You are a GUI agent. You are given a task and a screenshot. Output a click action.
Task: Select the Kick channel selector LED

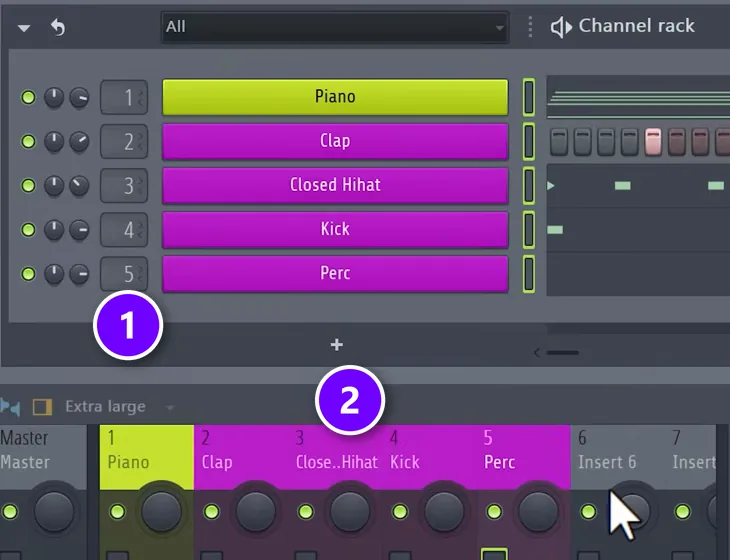click(529, 229)
